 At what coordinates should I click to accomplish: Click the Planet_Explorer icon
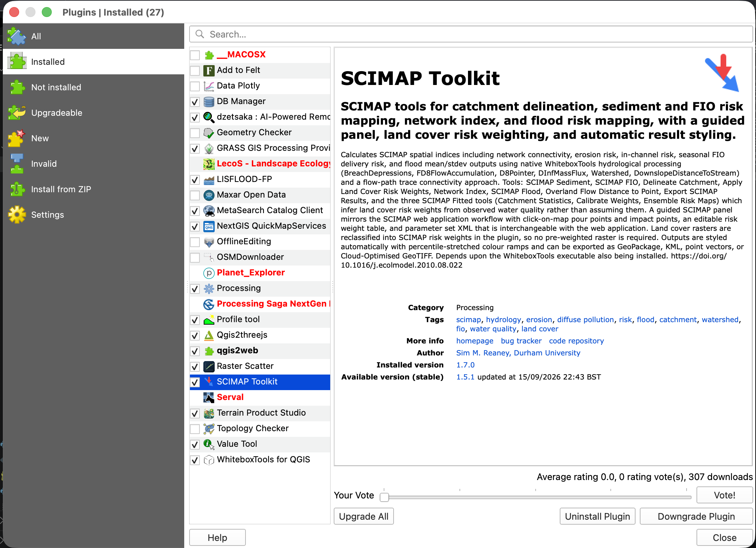click(x=209, y=273)
